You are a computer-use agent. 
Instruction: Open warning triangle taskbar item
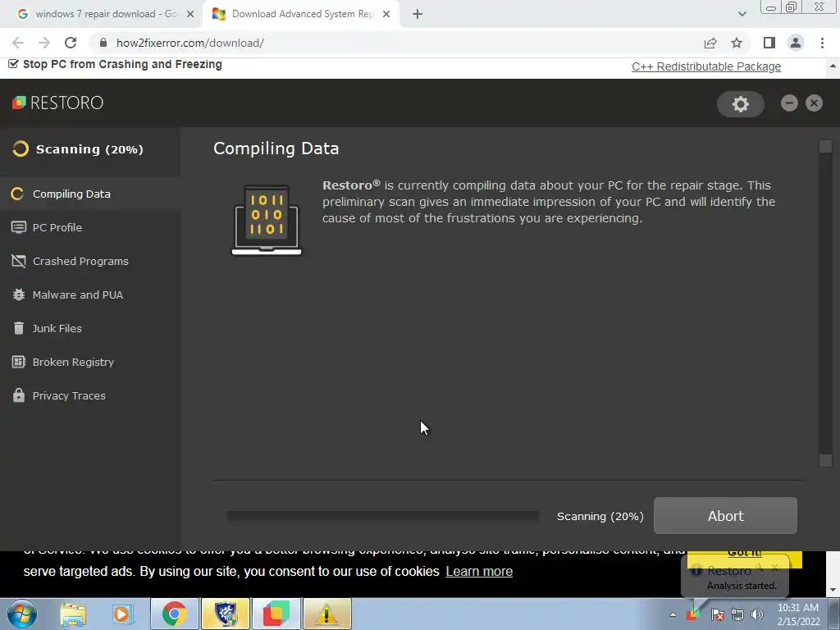coord(327,614)
